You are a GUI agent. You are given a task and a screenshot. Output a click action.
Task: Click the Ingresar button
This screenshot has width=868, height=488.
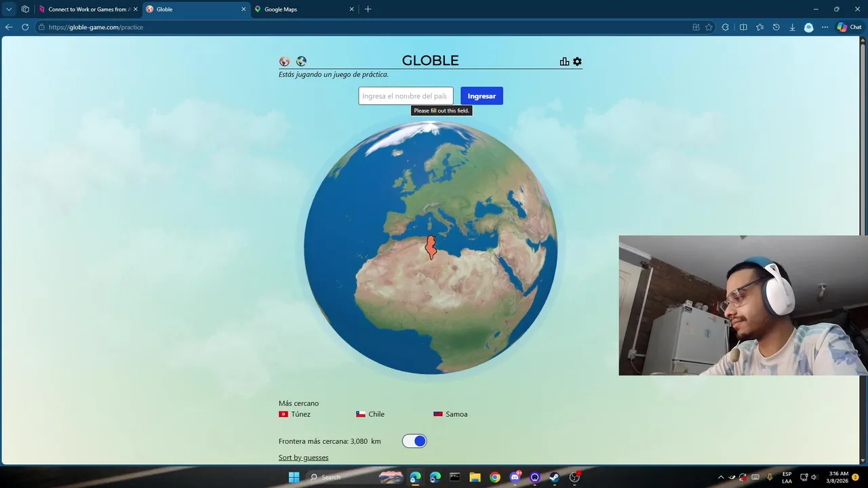coord(481,96)
